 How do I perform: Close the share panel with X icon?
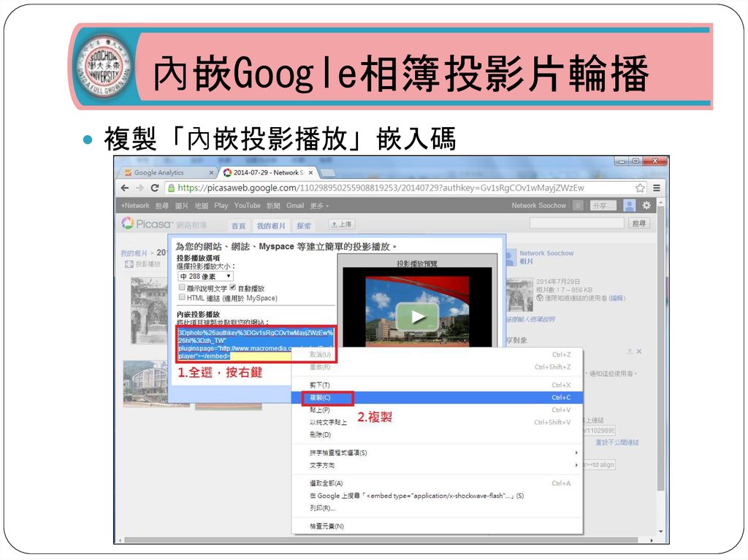[639, 351]
